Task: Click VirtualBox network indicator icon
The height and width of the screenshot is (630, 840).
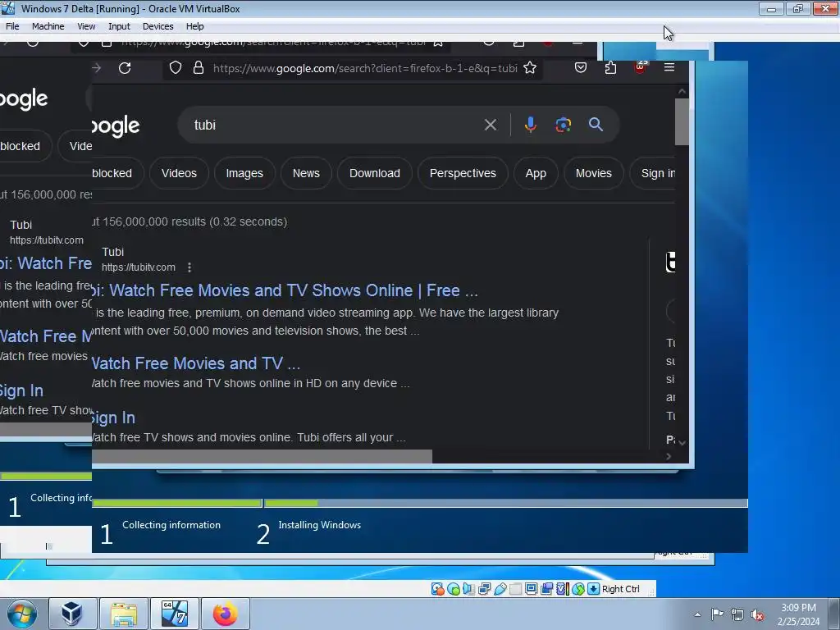Action: click(484, 589)
